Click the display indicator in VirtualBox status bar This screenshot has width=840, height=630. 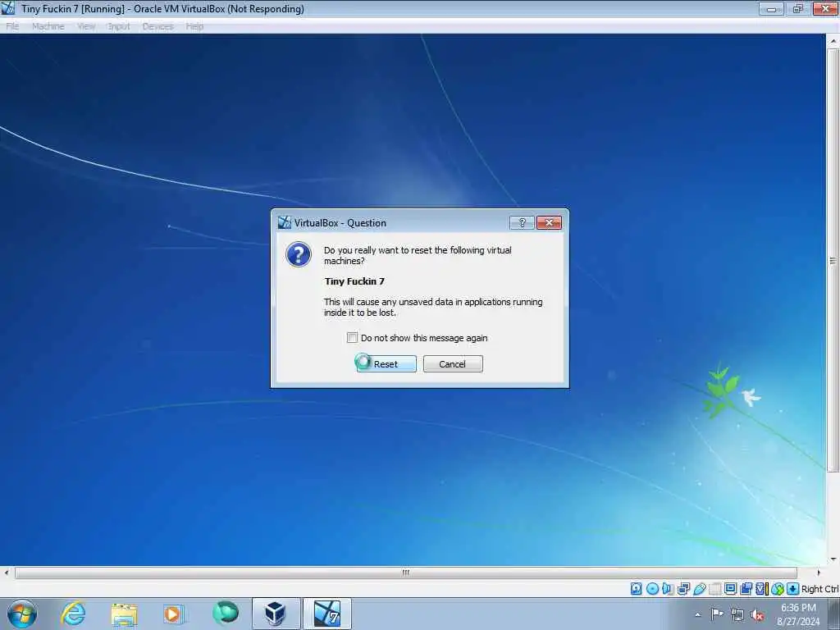click(x=730, y=589)
